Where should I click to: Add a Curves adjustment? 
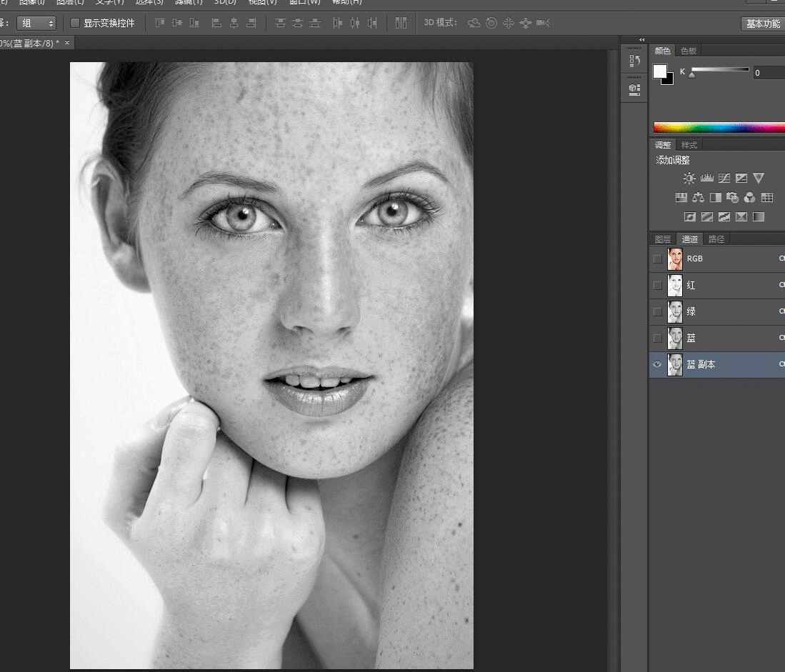[x=724, y=179]
